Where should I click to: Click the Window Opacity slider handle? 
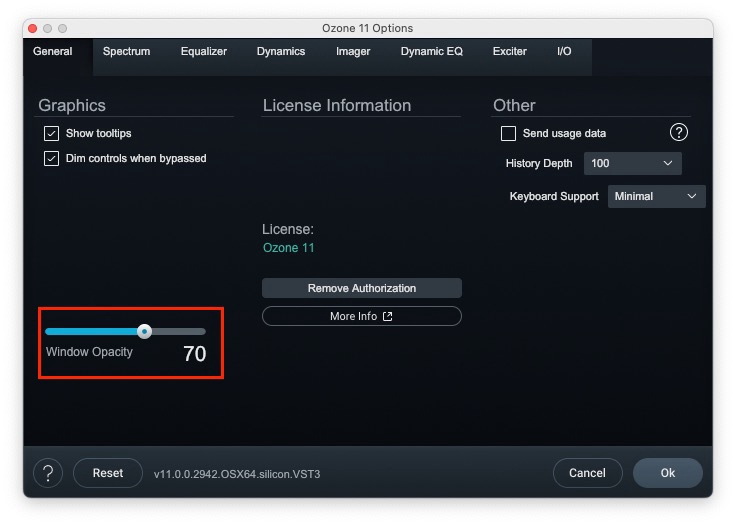[x=145, y=332]
